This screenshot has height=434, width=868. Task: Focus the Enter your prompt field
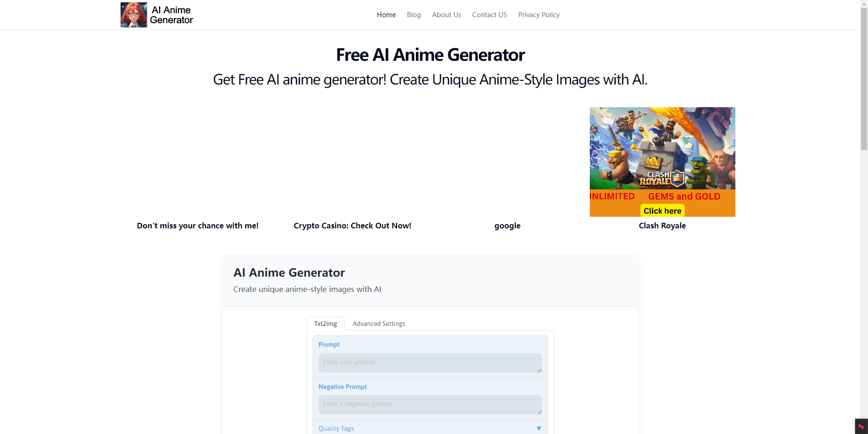[x=430, y=363]
